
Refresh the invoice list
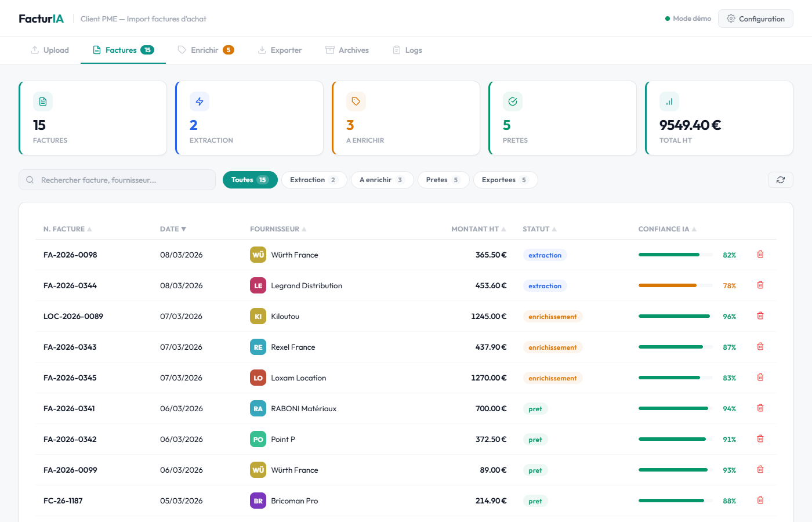781,180
